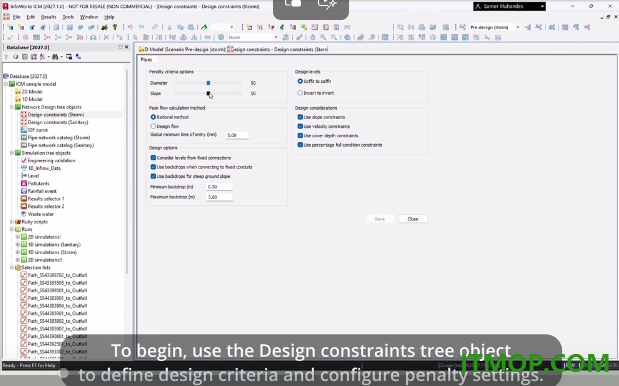This screenshot has width=619, height=386.
Task: Click the delete X toolbar icon
Action: [106, 37]
